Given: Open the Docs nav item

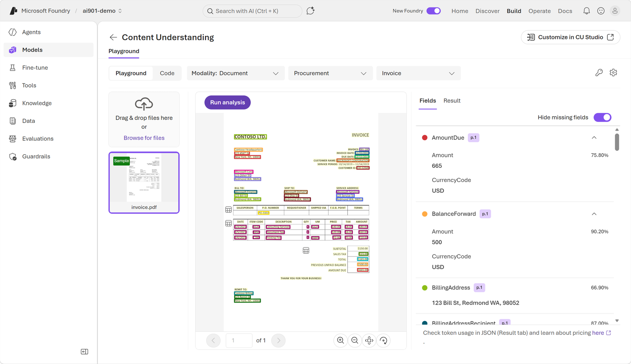Looking at the screenshot, I should [565, 11].
